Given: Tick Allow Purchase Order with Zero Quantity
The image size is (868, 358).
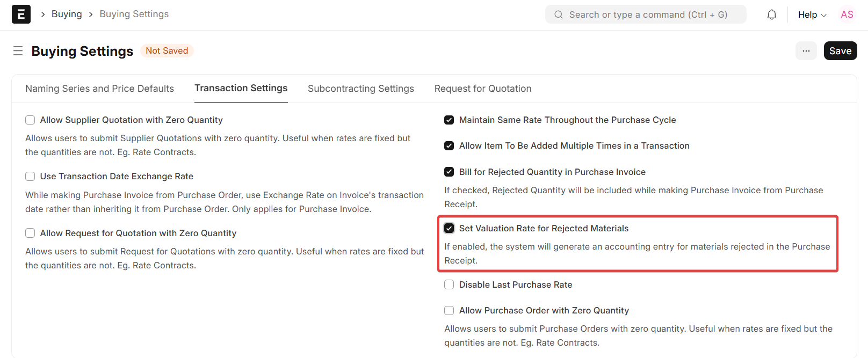Looking at the screenshot, I should pos(449,311).
